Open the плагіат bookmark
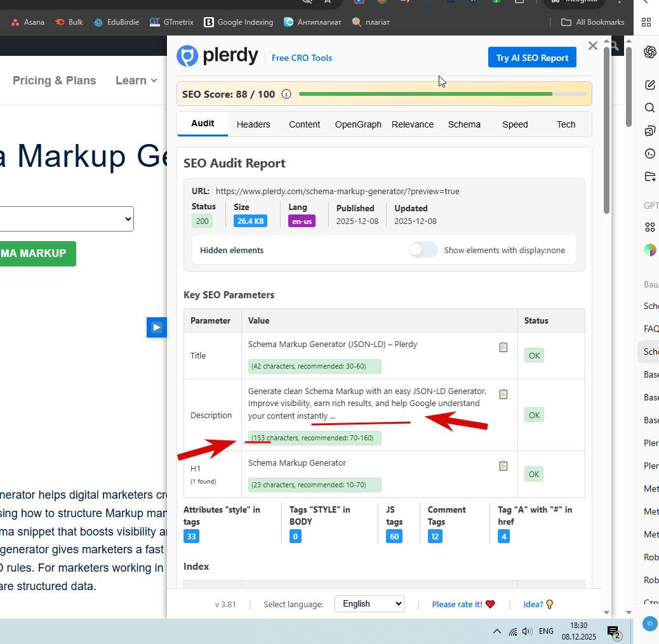Image resolution: width=659 pixels, height=644 pixels. pos(371,22)
